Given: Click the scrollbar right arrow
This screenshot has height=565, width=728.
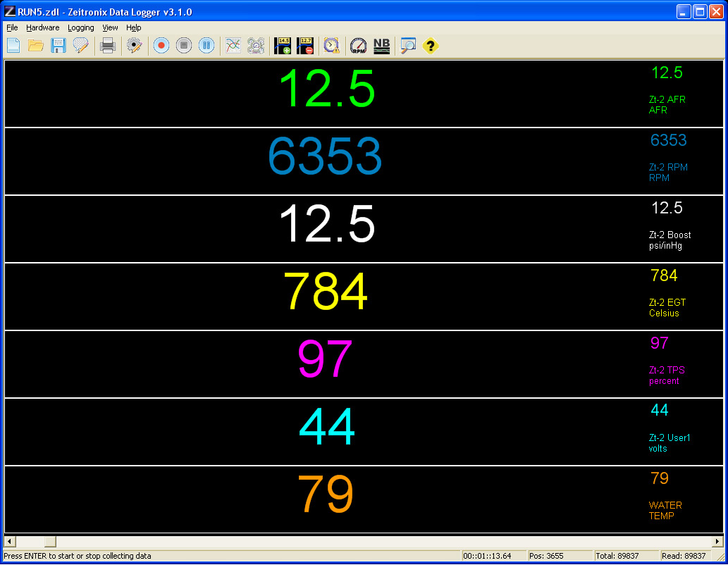Looking at the screenshot, I should pos(717,542).
